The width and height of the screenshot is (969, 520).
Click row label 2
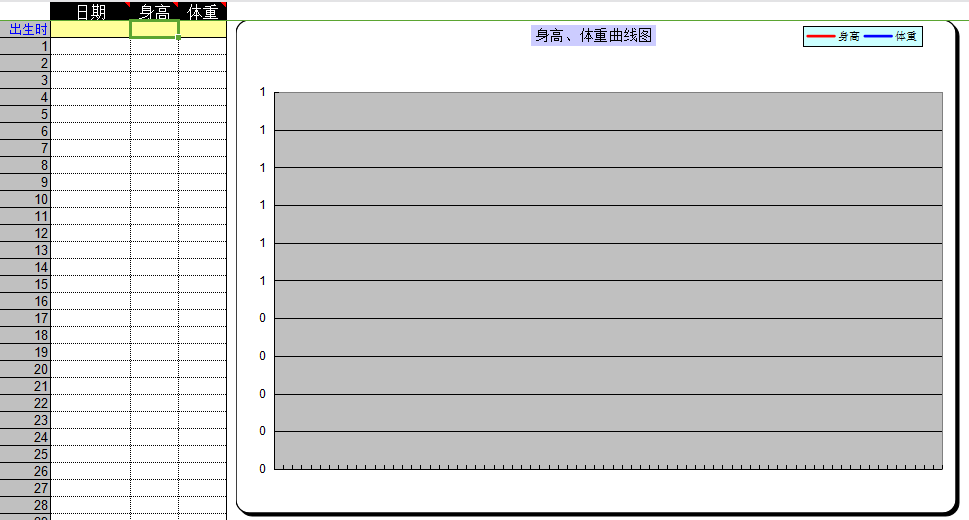25,63
